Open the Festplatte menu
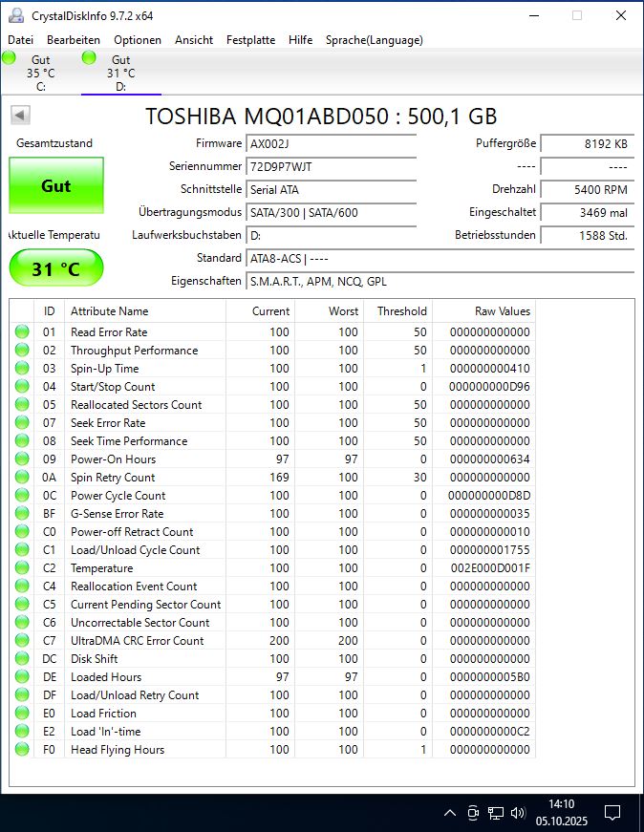Viewport: 644px width, 832px height. (250, 40)
